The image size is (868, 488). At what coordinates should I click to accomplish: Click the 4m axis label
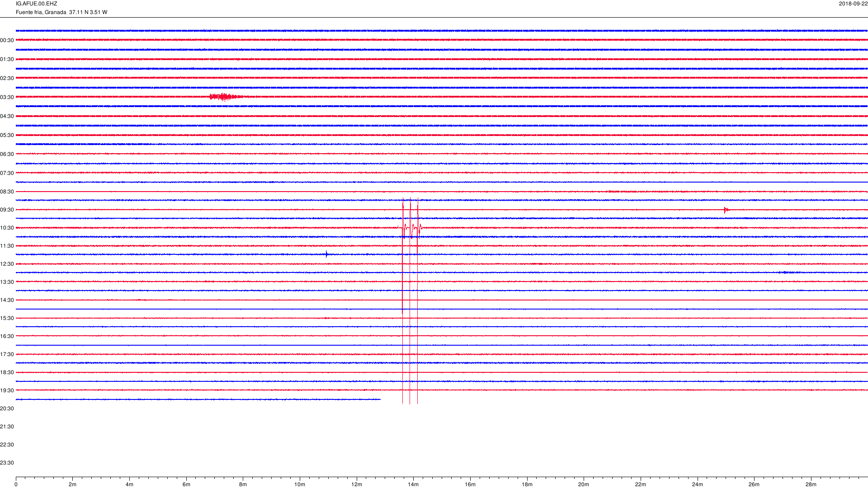tap(129, 484)
